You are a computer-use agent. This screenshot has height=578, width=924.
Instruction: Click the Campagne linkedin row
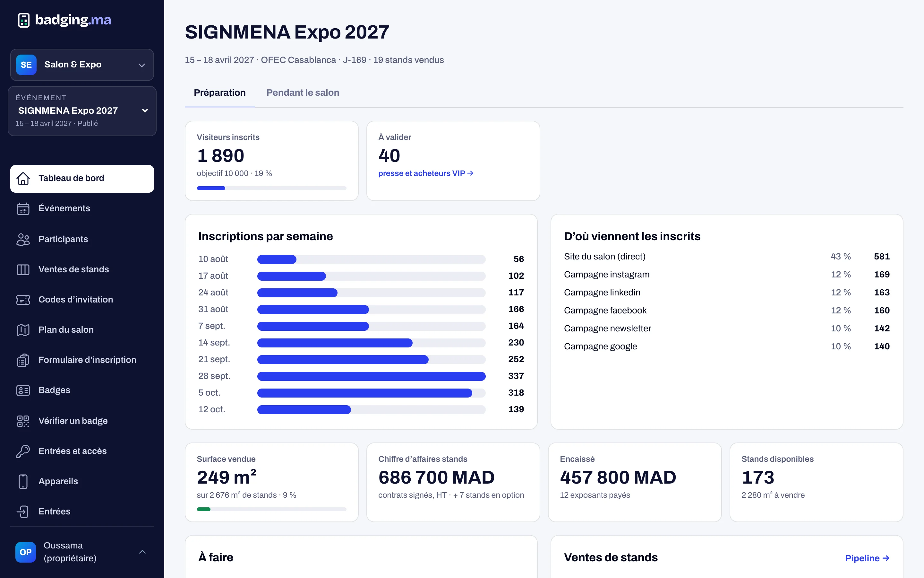[x=727, y=293]
